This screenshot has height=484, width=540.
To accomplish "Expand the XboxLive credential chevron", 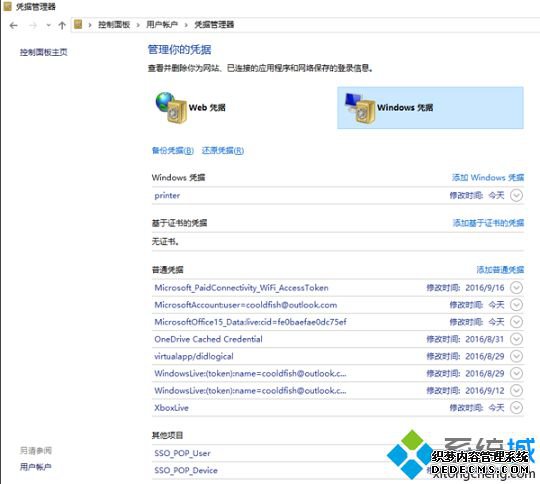I will pyautogui.click(x=516, y=408).
